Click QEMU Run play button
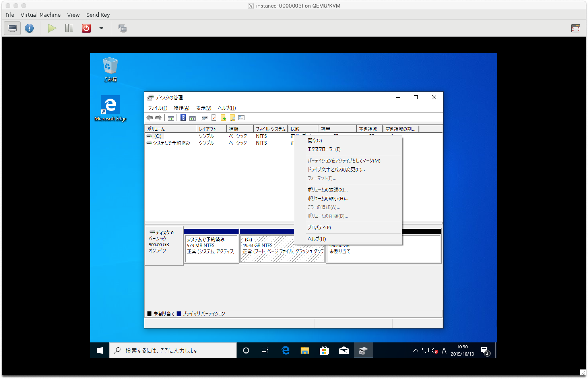The height and width of the screenshot is (379, 588). (52, 28)
